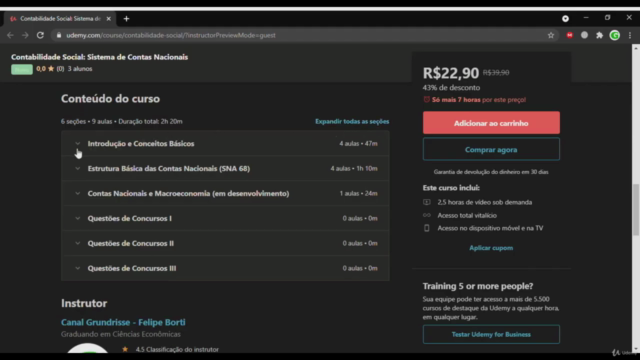Click Graduando em Ciências Econômicas text
This screenshot has width=640, height=360.
pos(121,334)
